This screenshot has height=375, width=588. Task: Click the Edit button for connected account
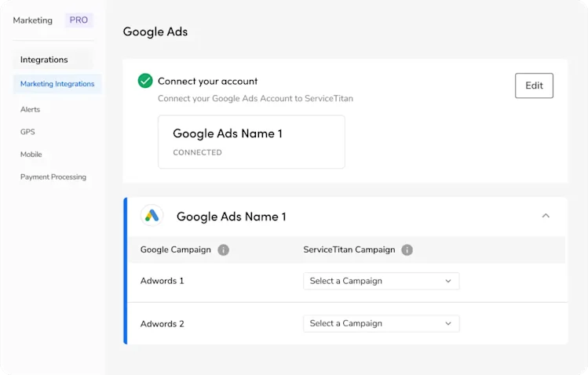tap(534, 86)
